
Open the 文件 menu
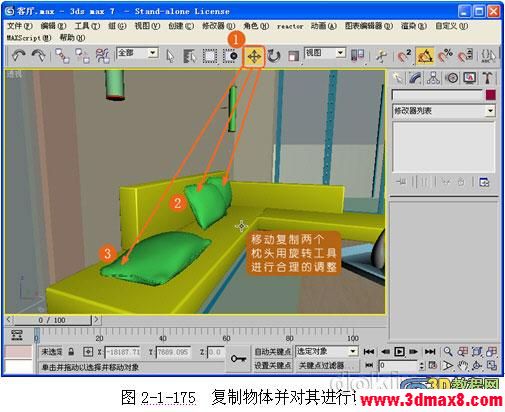point(20,26)
